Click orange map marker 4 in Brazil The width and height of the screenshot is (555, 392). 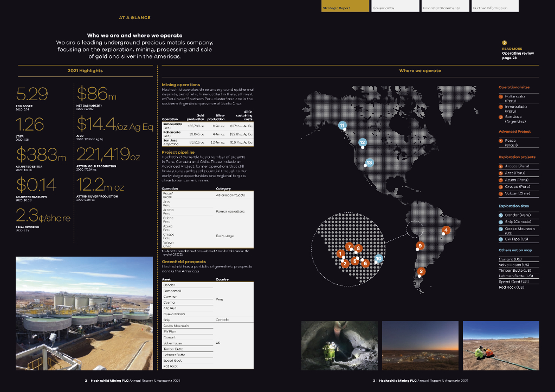pos(446,230)
